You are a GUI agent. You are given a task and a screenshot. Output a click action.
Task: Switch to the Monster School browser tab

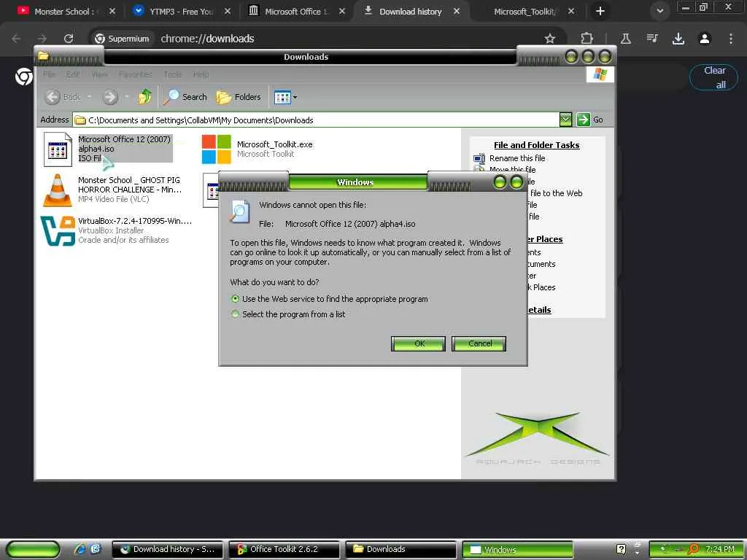pyautogui.click(x=66, y=12)
